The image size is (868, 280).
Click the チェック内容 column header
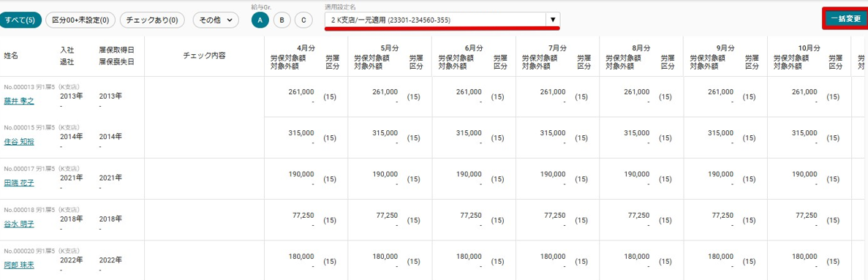(x=204, y=56)
